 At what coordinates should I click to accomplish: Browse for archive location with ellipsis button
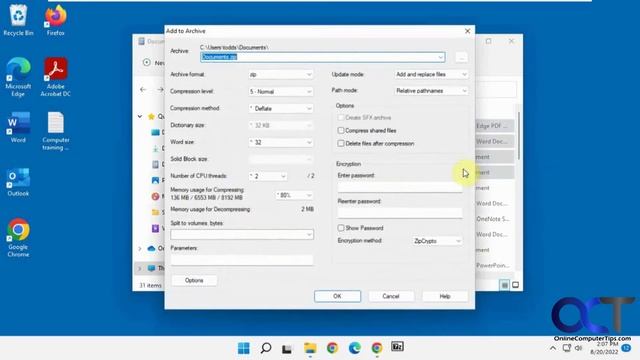(461, 57)
